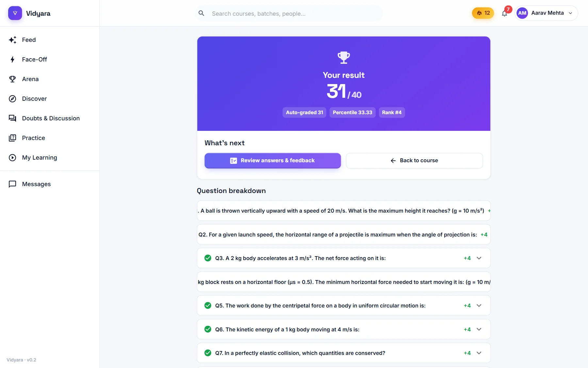Viewport: 588px width, 368px height.
Task: Expand Q6 kinetic energy question chevron
Action: click(x=479, y=329)
